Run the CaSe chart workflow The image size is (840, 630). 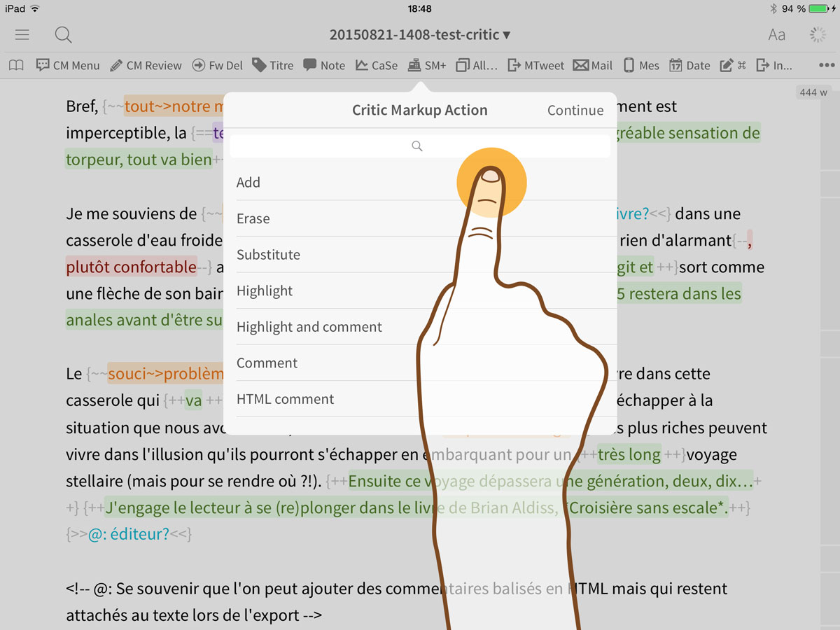pos(377,65)
